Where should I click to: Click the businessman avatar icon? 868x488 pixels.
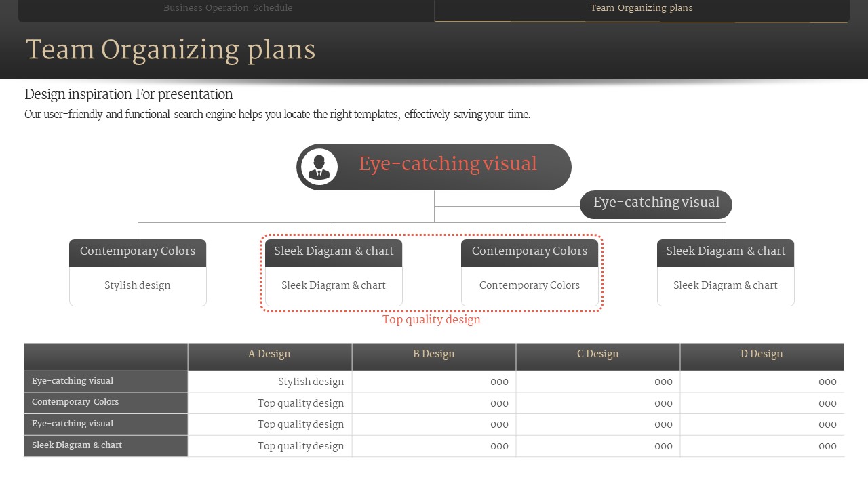319,167
